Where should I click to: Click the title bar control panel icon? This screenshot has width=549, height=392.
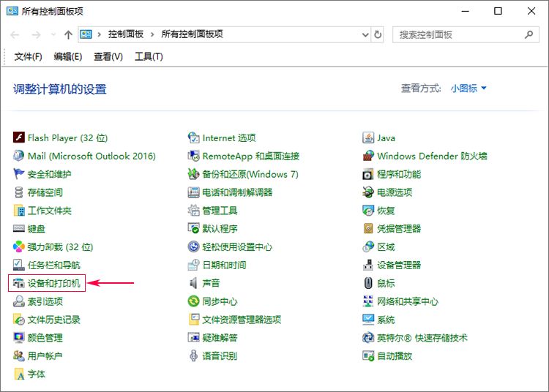coord(12,11)
